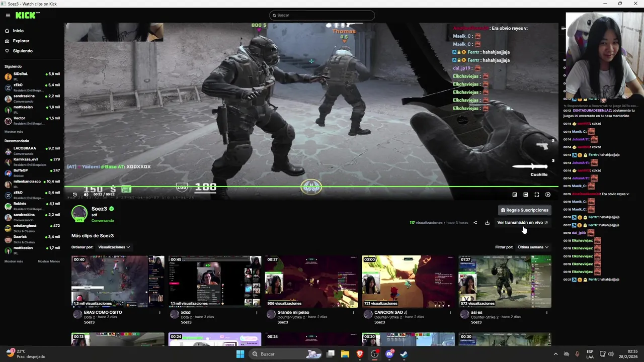The width and height of the screenshot is (644, 362).
Task: Open the weather widget showing 22°C
Action: click(25, 354)
